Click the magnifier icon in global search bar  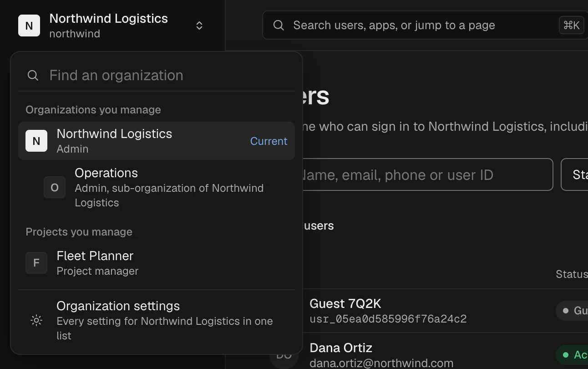(279, 25)
